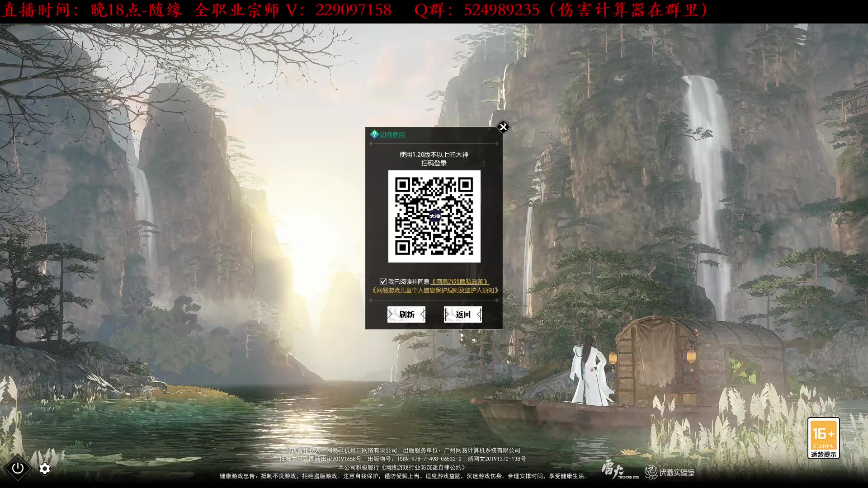Click the Thunder Fire studio logo
Image resolution: width=868 pixels, height=488 pixels.
(x=619, y=470)
